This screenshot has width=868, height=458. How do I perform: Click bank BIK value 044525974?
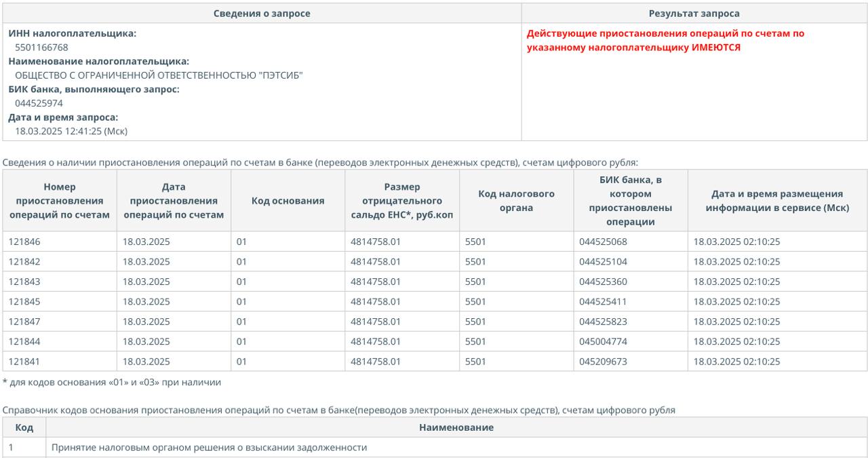(x=39, y=103)
